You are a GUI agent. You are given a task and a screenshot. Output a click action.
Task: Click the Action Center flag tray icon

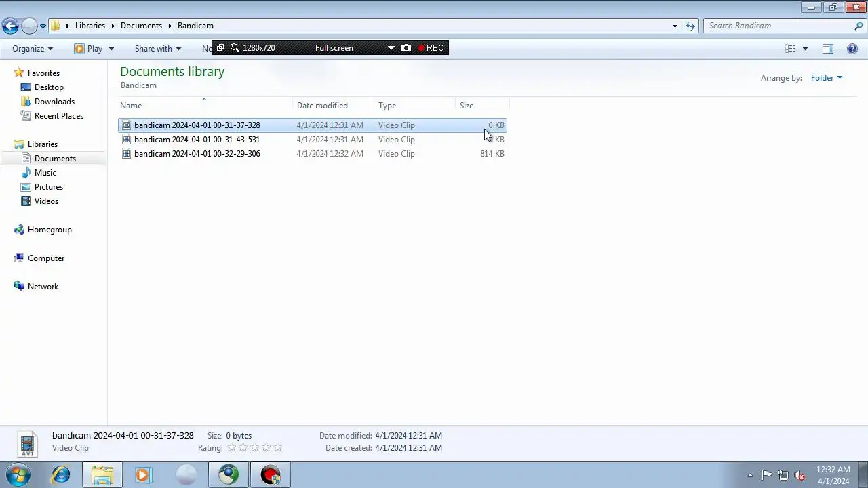coord(766,475)
